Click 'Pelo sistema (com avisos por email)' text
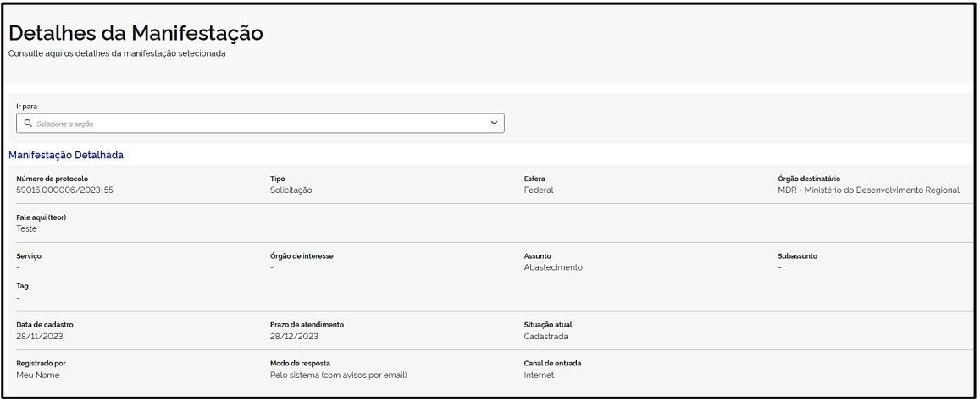The image size is (980, 401). pos(338,375)
